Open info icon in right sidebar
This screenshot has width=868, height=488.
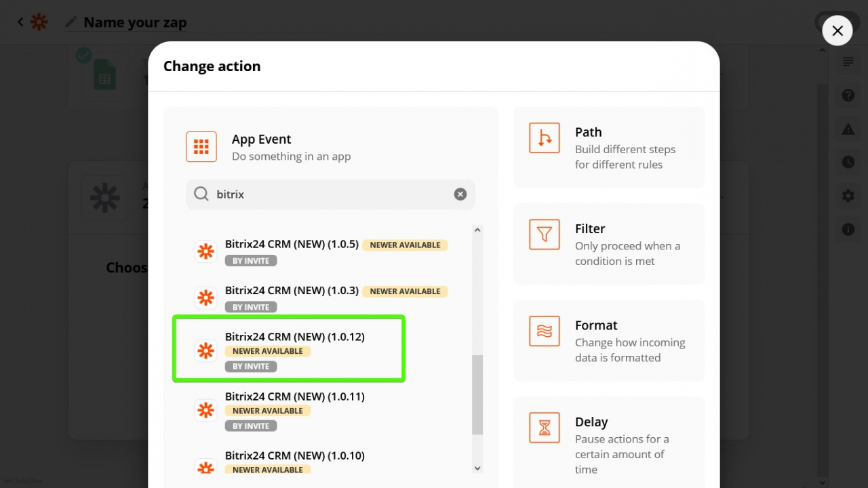pyautogui.click(x=848, y=230)
